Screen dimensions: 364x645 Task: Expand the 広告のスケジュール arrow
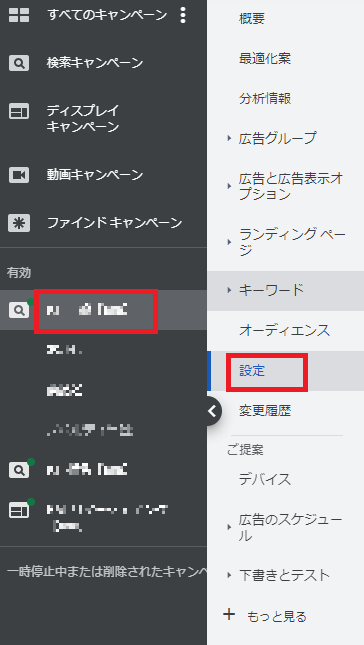click(230, 528)
